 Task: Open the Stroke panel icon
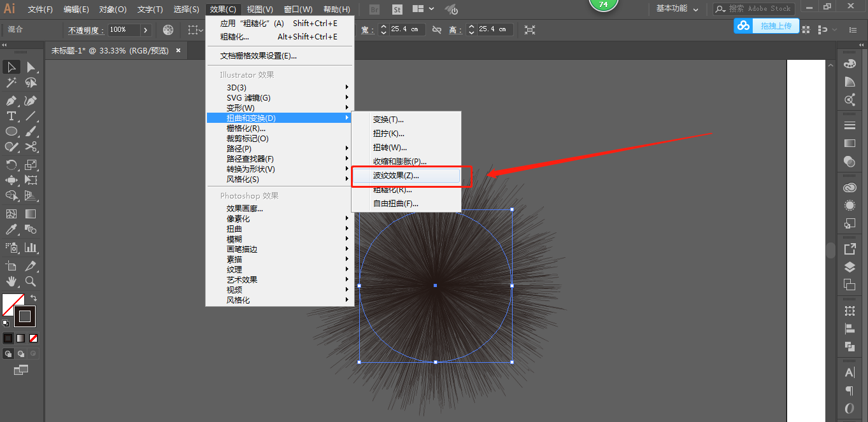click(x=850, y=125)
